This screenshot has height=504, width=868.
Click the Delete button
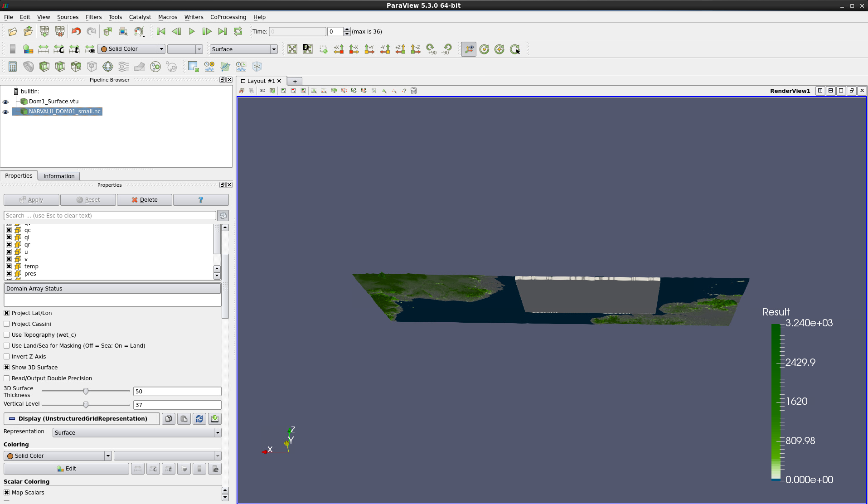pos(145,200)
